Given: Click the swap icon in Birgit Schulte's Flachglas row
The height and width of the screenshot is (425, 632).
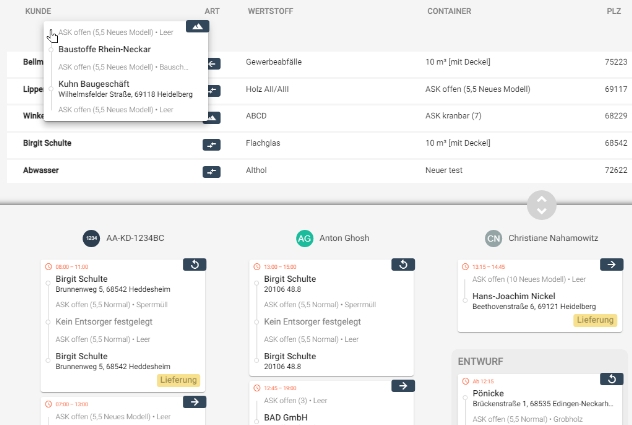Looking at the screenshot, I should pos(212,145).
